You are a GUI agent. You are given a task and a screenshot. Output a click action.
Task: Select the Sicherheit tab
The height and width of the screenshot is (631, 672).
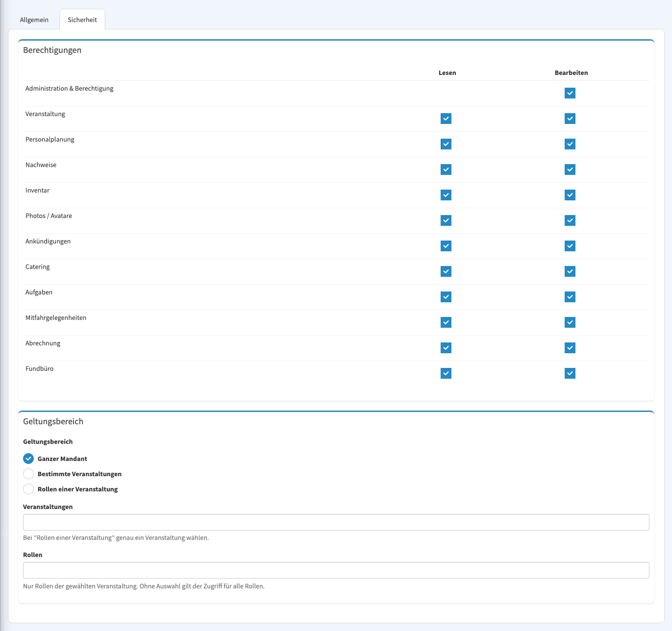(82, 20)
